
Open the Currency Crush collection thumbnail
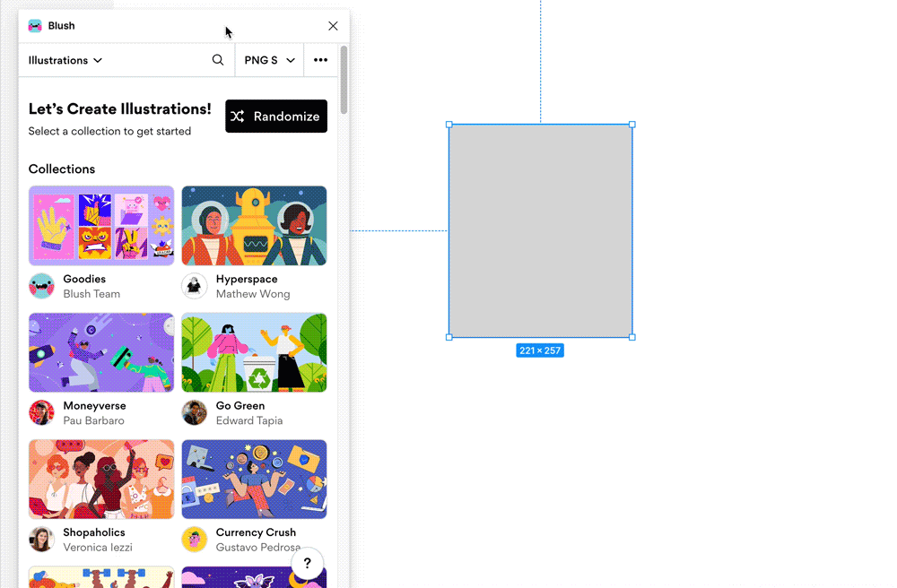(x=254, y=479)
